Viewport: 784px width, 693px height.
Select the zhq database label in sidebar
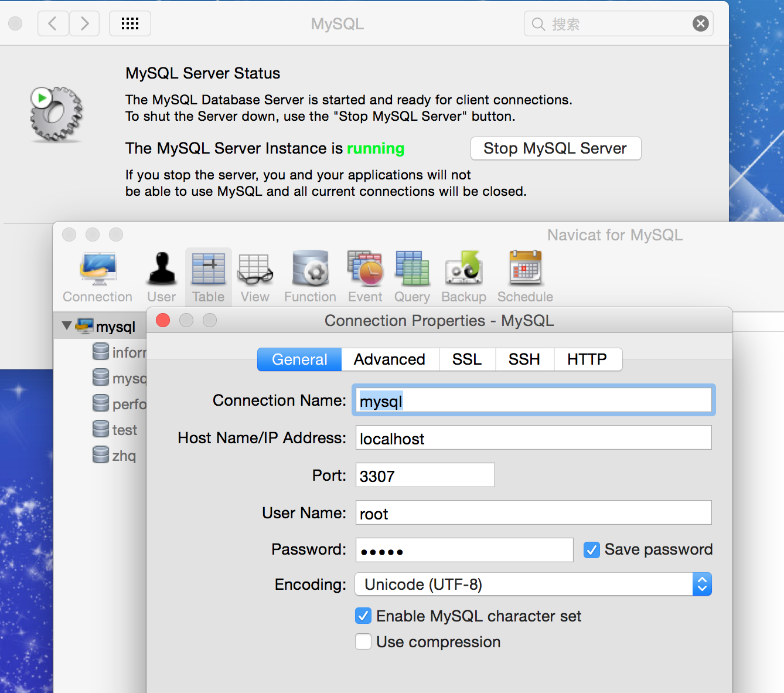124,456
